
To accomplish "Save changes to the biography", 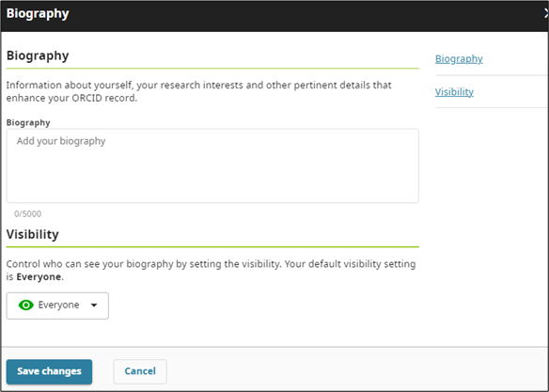I will [50, 371].
